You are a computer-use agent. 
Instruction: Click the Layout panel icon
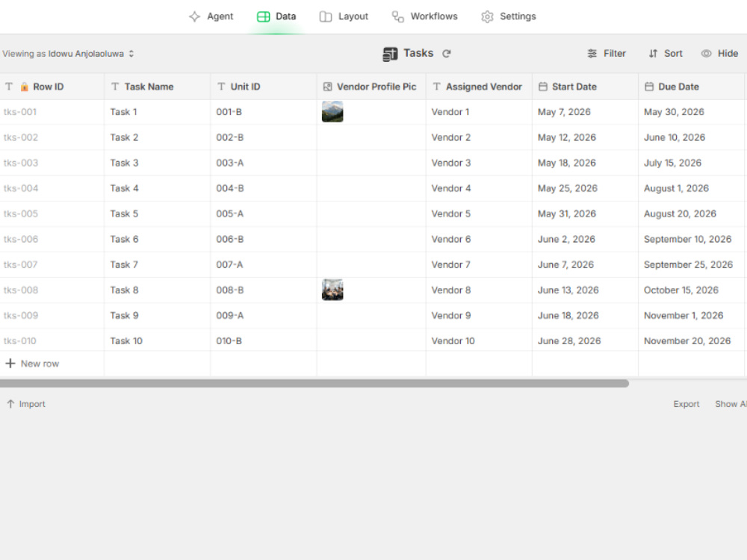click(x=326, y=16)
